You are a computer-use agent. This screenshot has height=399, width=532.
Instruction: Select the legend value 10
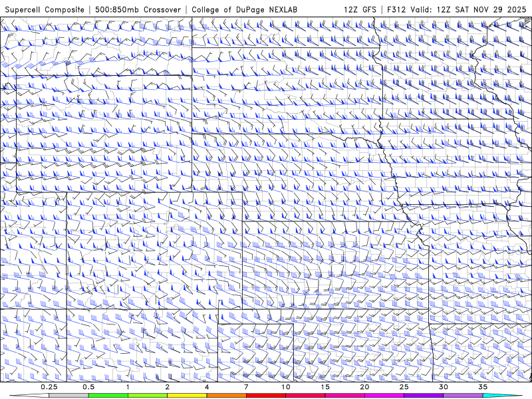click(x=286, y=387)
